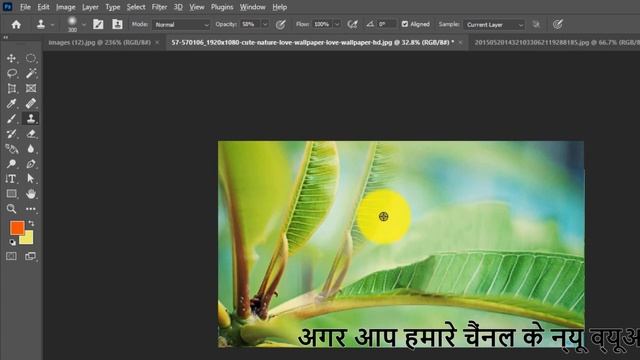Select the Eyedropper tool
The height and width of the screenshot is (360, 640).
(x=11, y=103)
